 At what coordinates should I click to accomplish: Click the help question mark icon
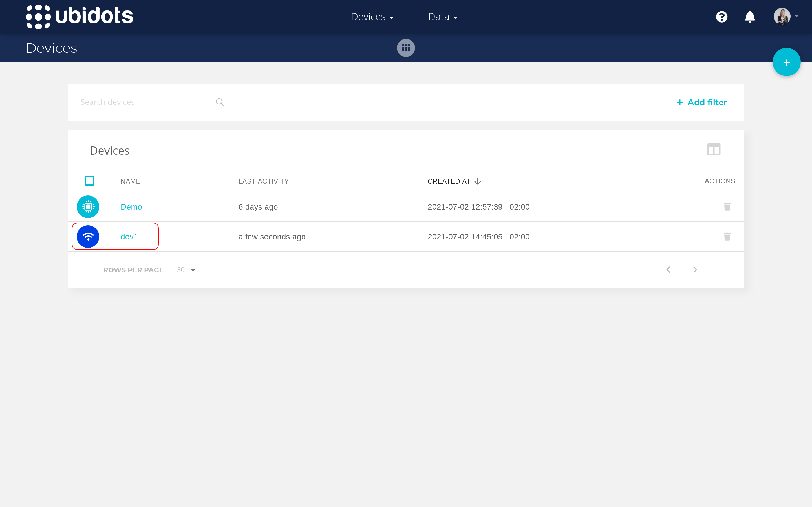click(721, 17)
